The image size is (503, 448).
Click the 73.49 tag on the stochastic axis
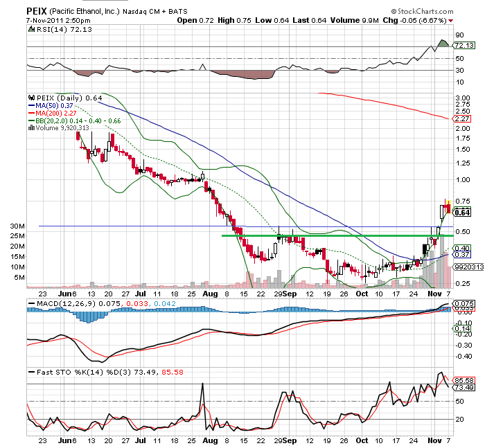point(464,388)
